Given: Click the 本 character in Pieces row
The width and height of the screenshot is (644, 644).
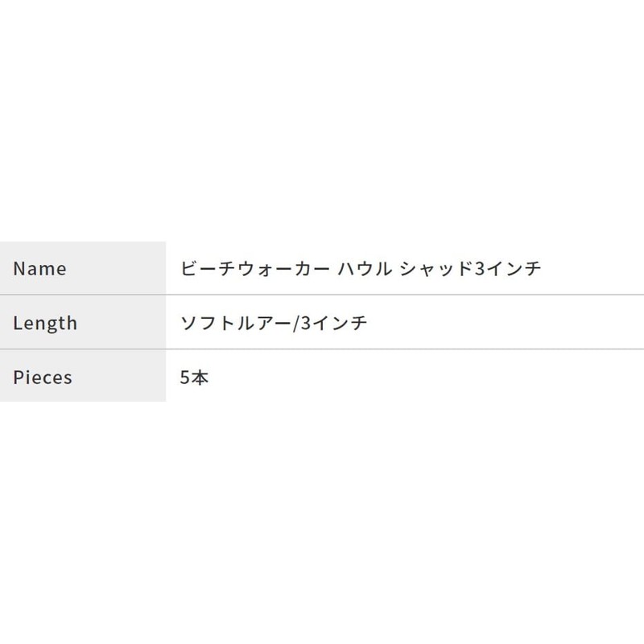Looking at the screenshot, I should click(x=200, y=378).
